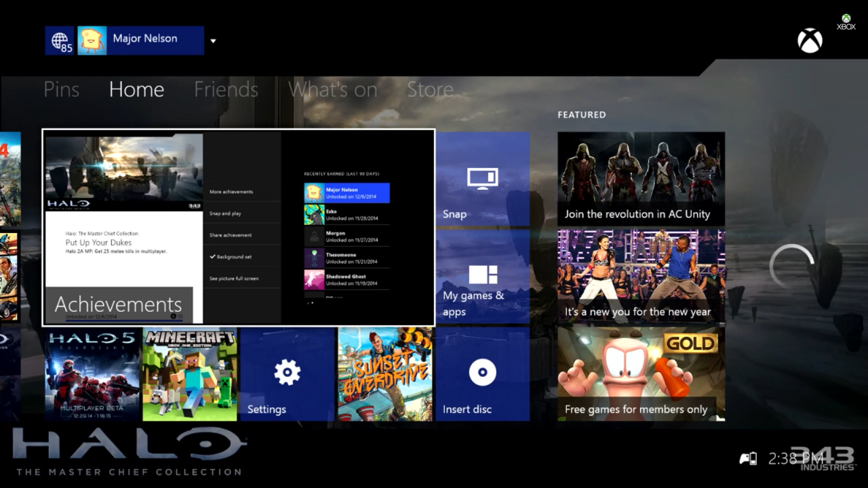
Task: Click the Put Up Your Dukes achievement title
Action: click(x=98, y=243)
